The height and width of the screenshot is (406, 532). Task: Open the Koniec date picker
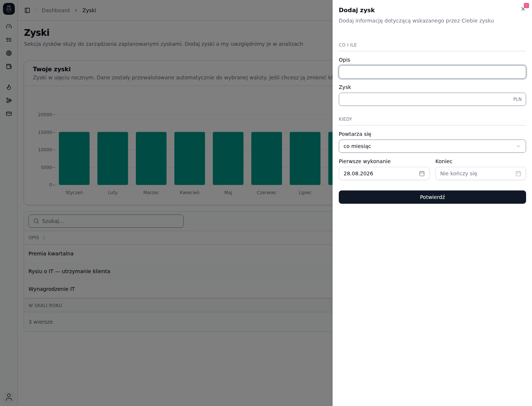click(x=481, y=173)
